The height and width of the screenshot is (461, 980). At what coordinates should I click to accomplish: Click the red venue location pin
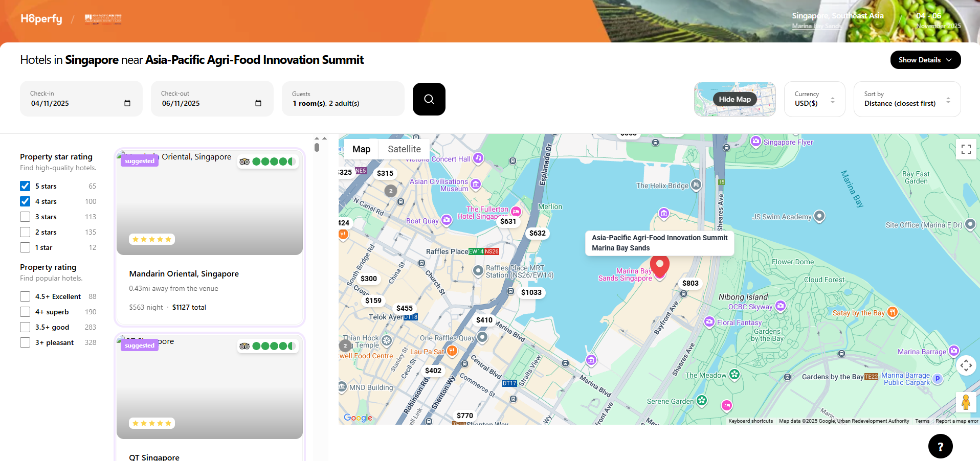[x=660, y=267]
